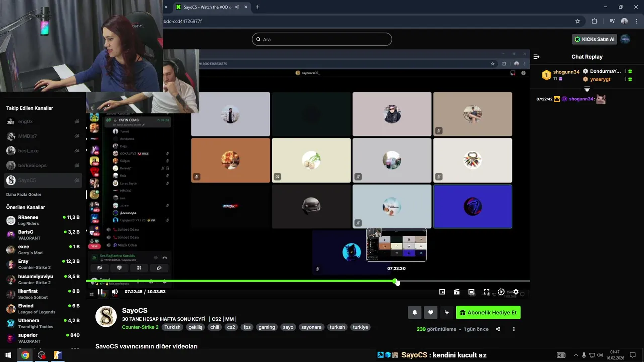This screenshot has width=644, height=362.
Task: Share the video using the share icon
Action: (x=498, y=329)
